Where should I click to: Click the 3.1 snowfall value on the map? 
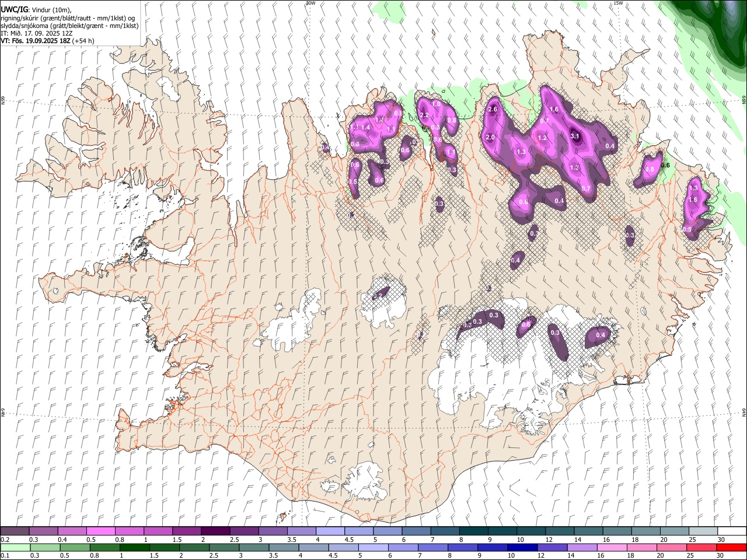coord(575,136)
